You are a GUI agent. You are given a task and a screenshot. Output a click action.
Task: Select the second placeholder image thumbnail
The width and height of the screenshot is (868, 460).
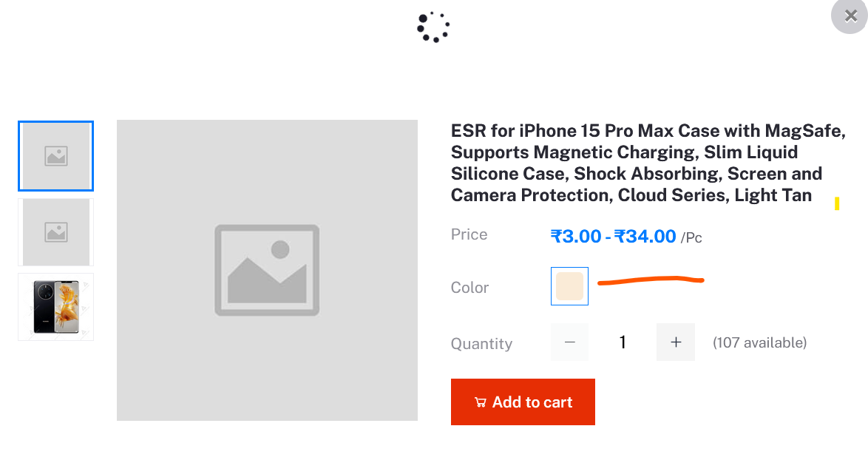[x=56, y=232]
